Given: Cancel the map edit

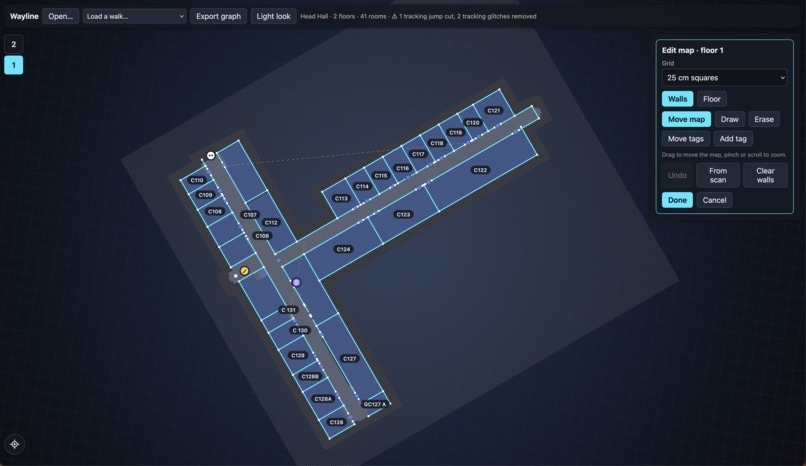Looking at the screenshot, I should (x=715, y=200).
